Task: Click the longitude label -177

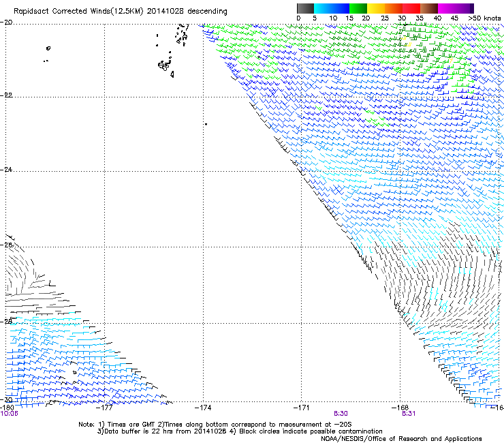Action: click(105, 408)
